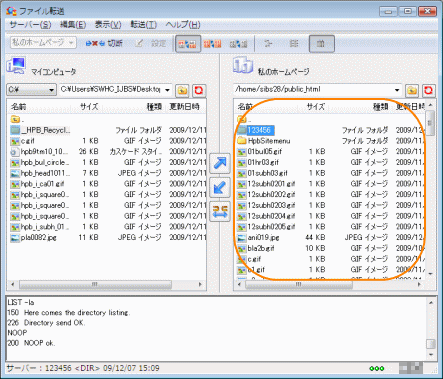Click '226 Directory send OK.' log line
Viewport: 443px width, 379px height.
tap(46, 323)
